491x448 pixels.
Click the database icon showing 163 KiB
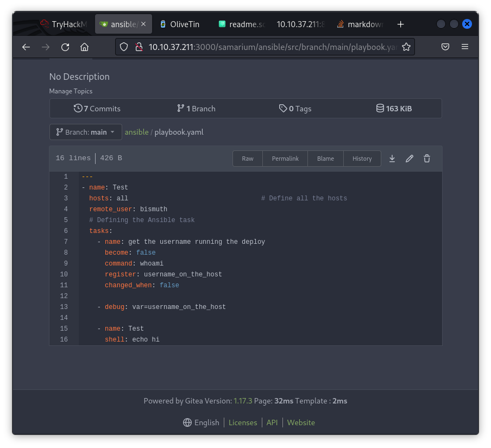(380, 108)
